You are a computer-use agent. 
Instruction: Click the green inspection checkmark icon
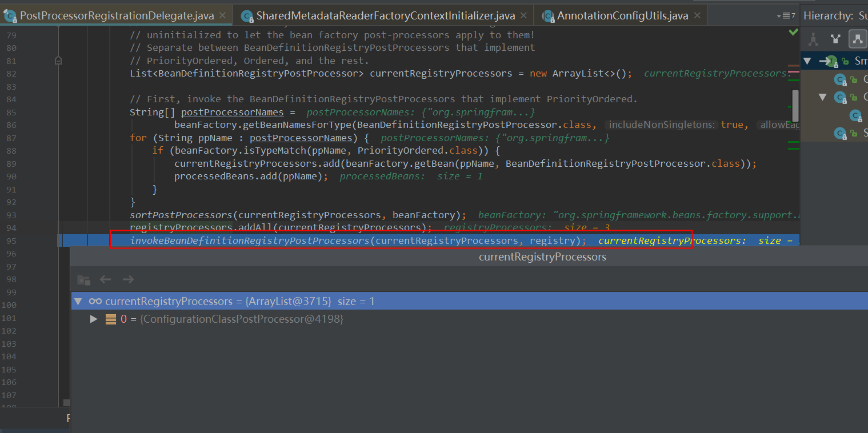[793, 32]
